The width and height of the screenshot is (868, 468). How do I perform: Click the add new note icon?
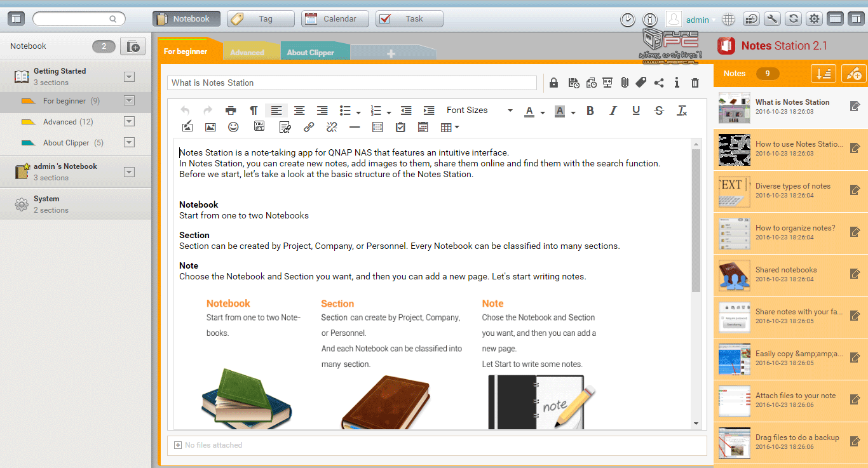point(853,74)
